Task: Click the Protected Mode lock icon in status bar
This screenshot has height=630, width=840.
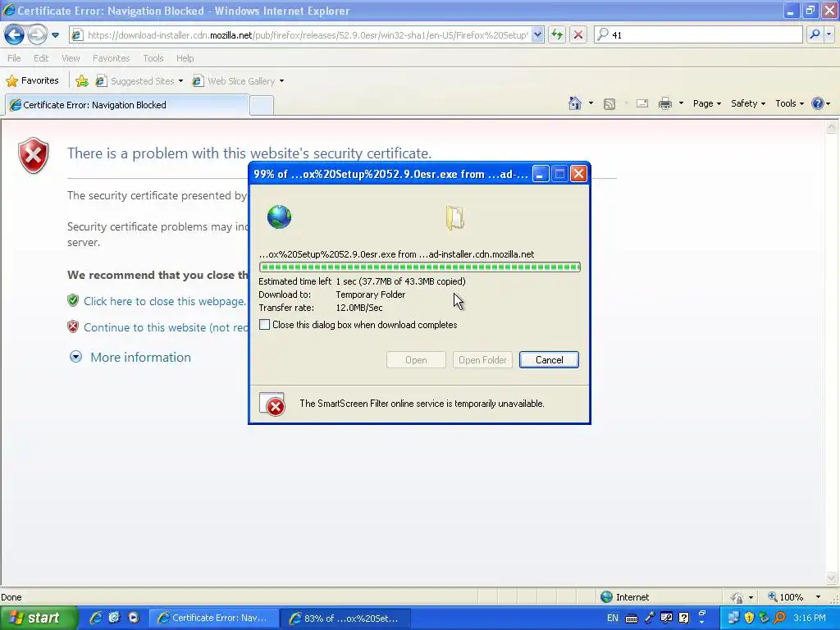Action: click(737, 597)
